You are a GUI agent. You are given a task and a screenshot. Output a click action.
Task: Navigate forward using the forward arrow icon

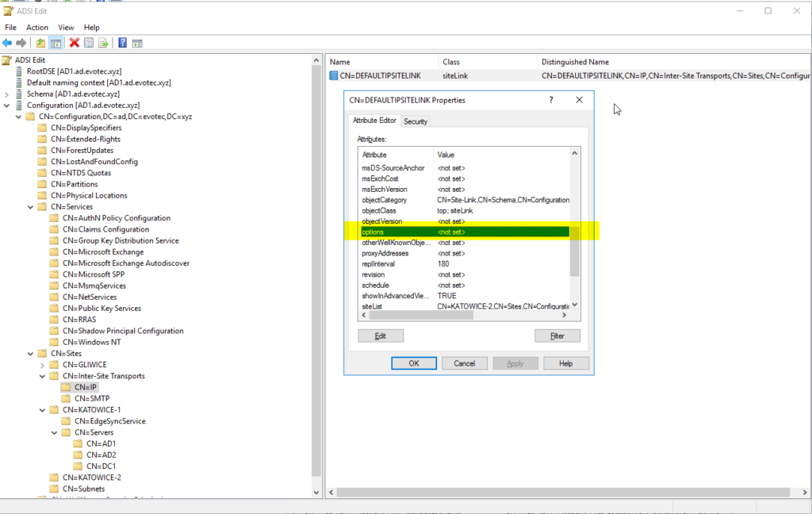point(20,42)
